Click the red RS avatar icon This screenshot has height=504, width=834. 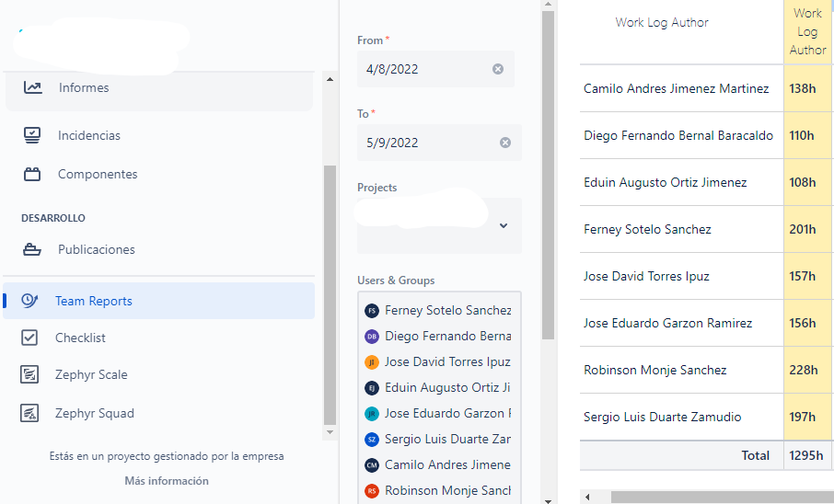tap(372, 490)
